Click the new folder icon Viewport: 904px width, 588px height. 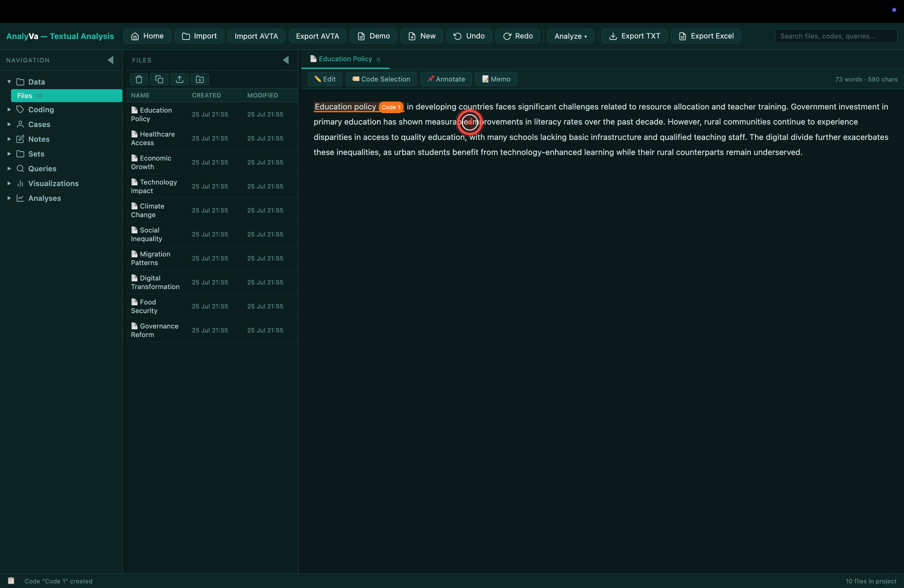[x=200, y=79]
